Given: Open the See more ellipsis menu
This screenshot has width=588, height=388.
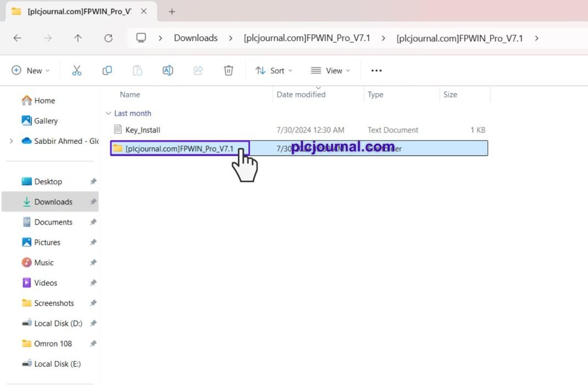Looking at the screenshot, I should 376,71.
